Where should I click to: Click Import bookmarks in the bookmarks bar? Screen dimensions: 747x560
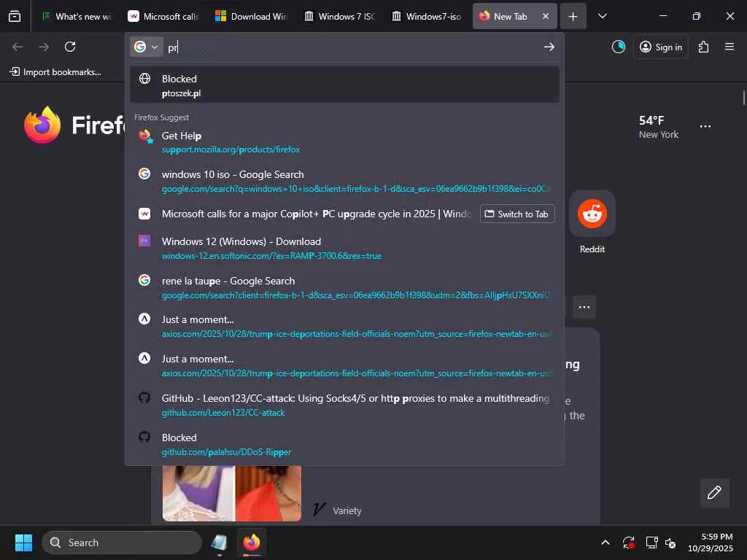pyautogui.click(x=55, y=72)
